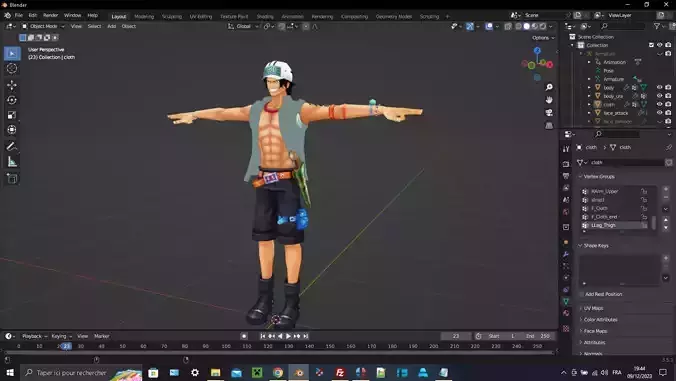Open the Tool properties tab
This screenshot has height=381, width=676.
click(x=566, y=149)
